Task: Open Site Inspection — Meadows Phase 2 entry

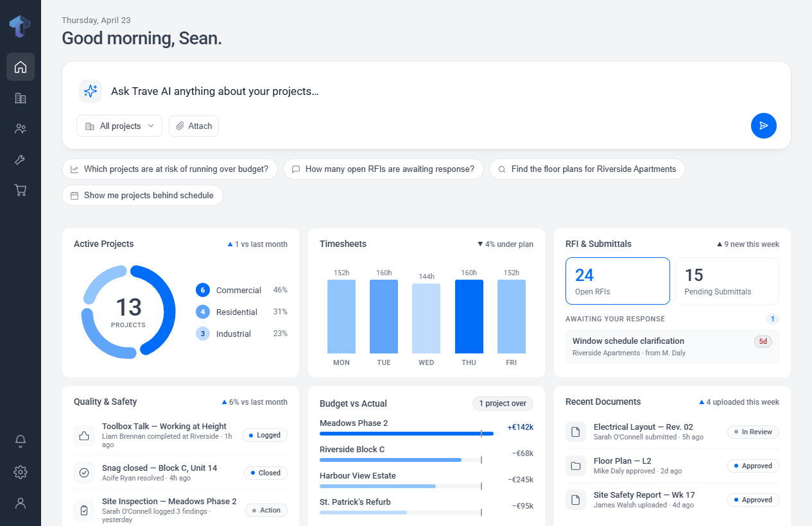Action: click(x=180, y=511)
